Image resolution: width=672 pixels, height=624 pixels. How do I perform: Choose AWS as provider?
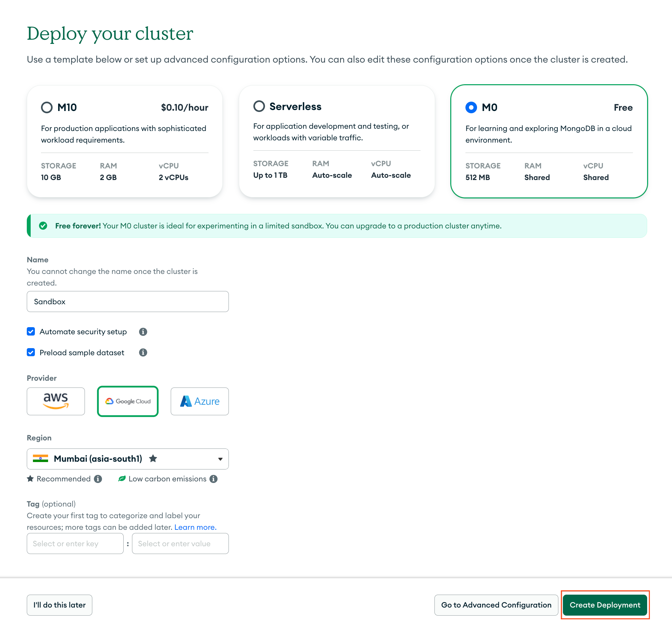point(56,401)
